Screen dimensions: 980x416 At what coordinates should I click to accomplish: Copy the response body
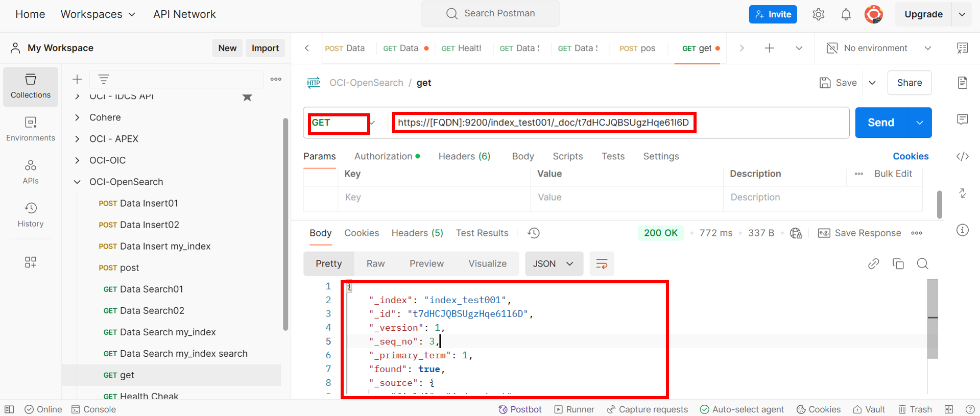point(898,263)
